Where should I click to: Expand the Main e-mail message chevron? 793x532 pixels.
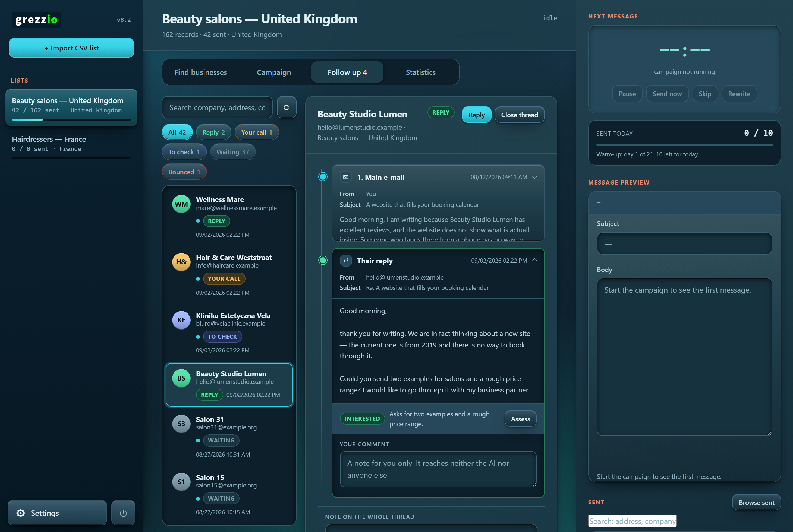(x=535, y=177)
